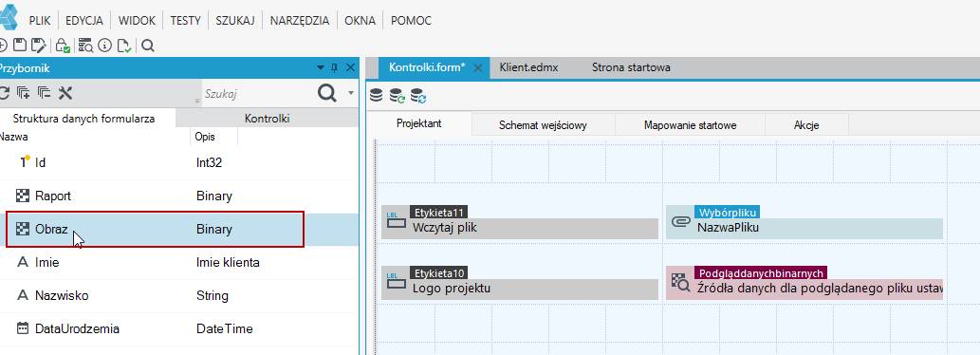Select the Nazwisko field row

[179, 295]
